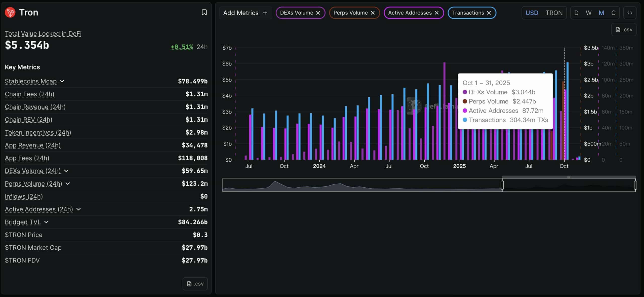The height and width of the screenshot is (297, 644).
Task: Select the USD denomination tab
Action: pos(532,13)
